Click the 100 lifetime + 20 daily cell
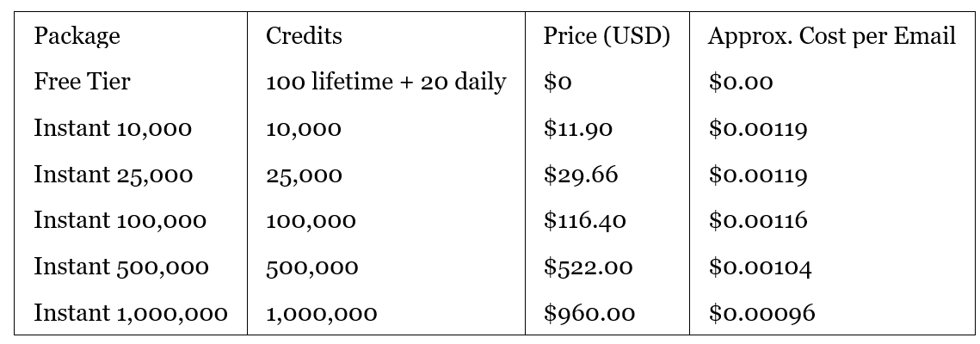 385,82
